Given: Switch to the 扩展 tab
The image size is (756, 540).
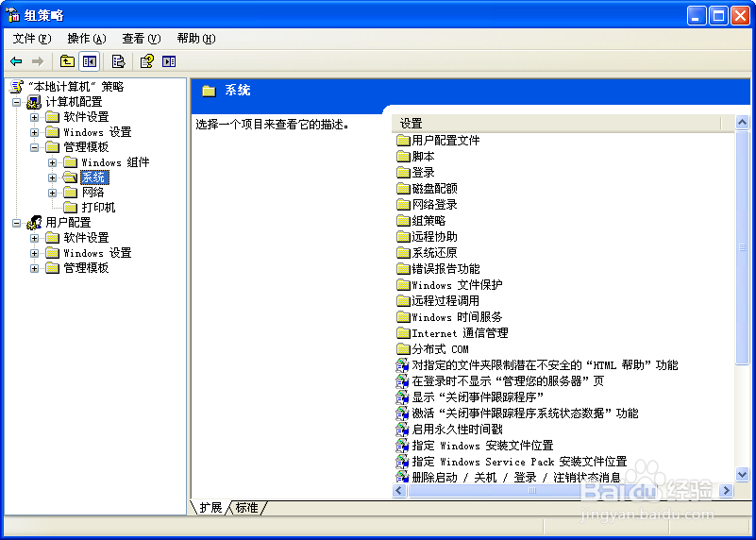Looking at the screenshot, I should (x=210, y=507).
